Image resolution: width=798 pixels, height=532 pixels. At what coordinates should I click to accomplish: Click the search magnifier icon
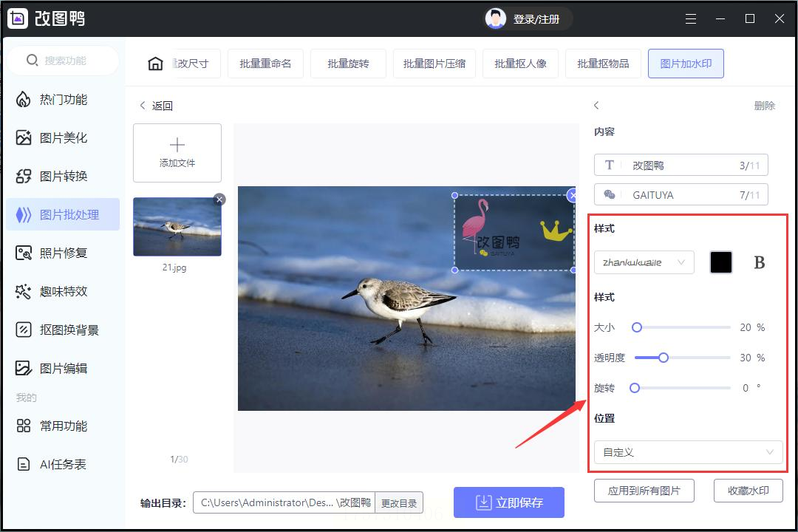click(x=32, y=60)
